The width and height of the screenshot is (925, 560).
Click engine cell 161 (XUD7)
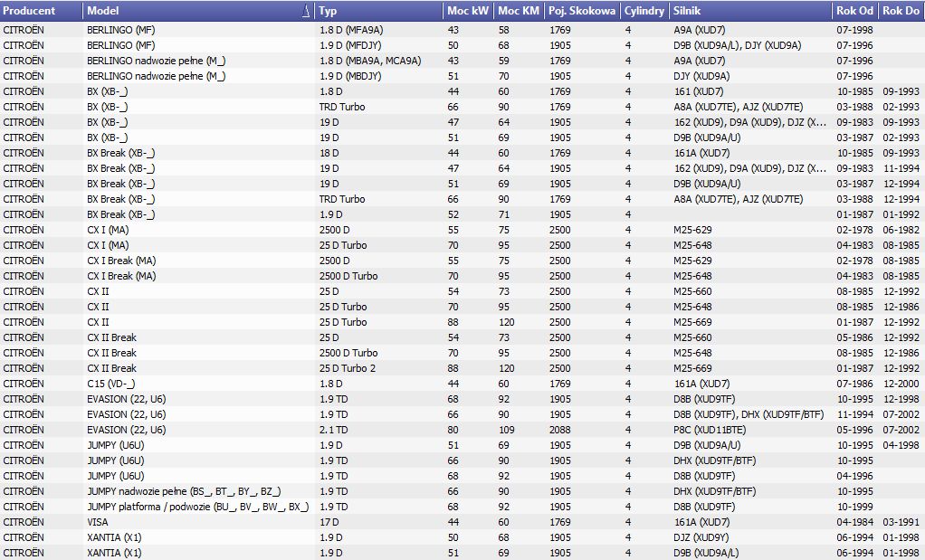698,91
